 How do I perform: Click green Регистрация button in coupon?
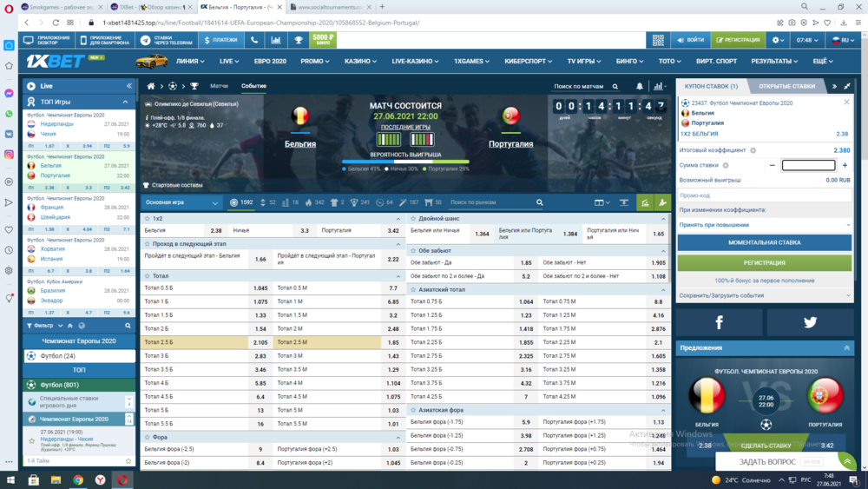[x=765, y=263]
